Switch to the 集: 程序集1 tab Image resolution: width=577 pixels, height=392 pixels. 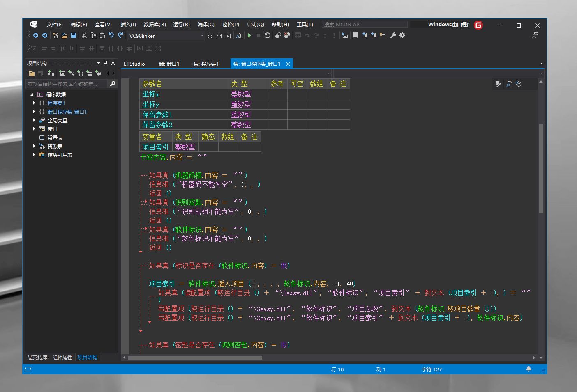click(206, 64)
